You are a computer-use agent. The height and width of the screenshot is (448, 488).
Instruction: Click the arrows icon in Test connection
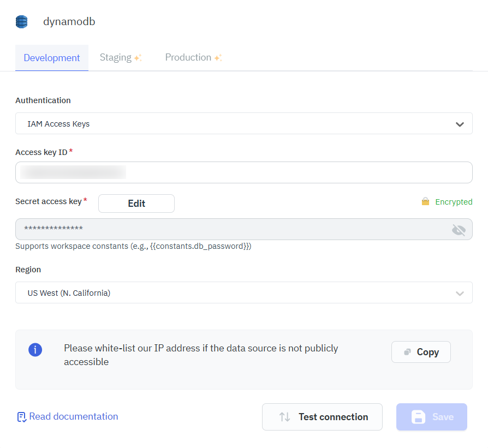(284, 417)
